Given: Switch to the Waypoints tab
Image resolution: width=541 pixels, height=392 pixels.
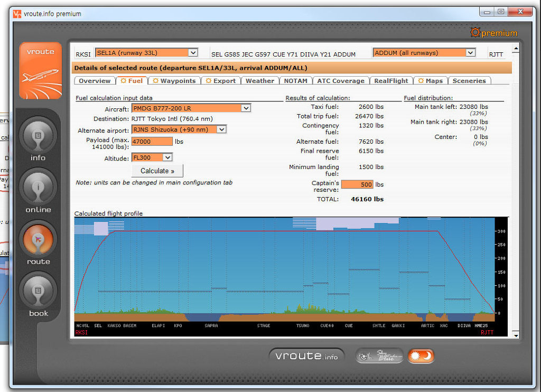Looking at the screenshot, I should [174, 81].
